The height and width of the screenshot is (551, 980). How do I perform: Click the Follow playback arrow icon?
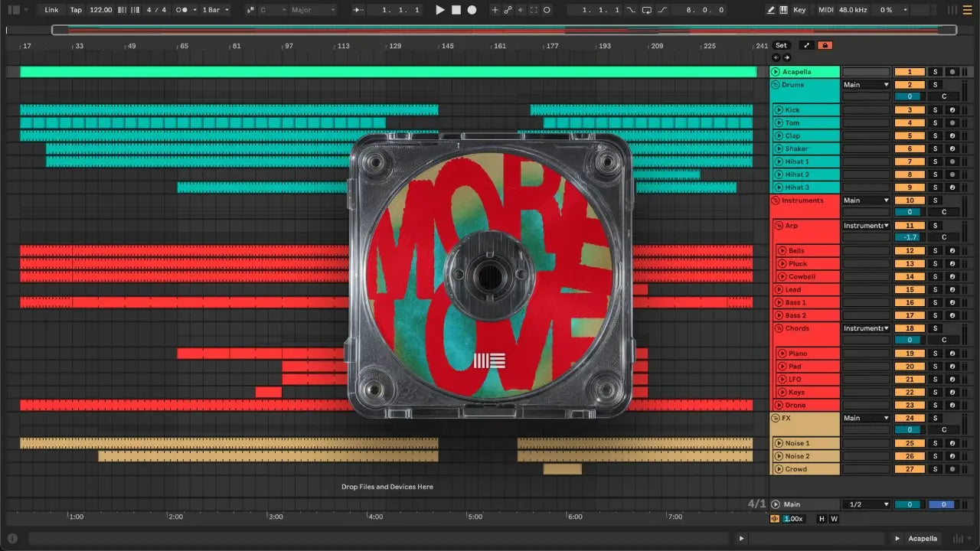358,10
